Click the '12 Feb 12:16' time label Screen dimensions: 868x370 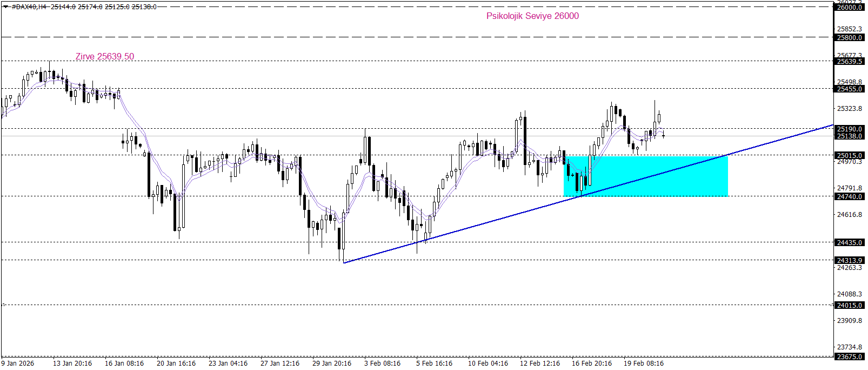(x=540, y=364)
